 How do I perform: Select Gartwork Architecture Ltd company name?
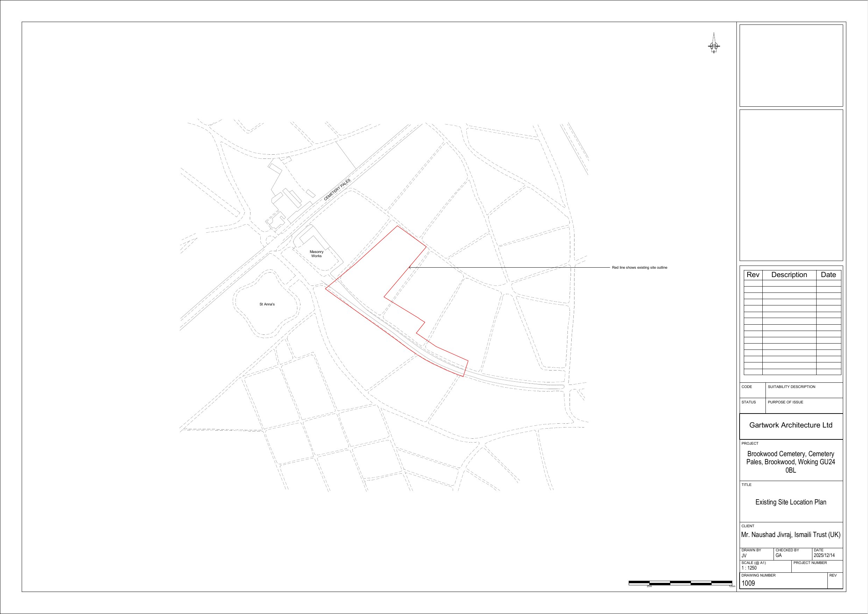tap(790, 425)
